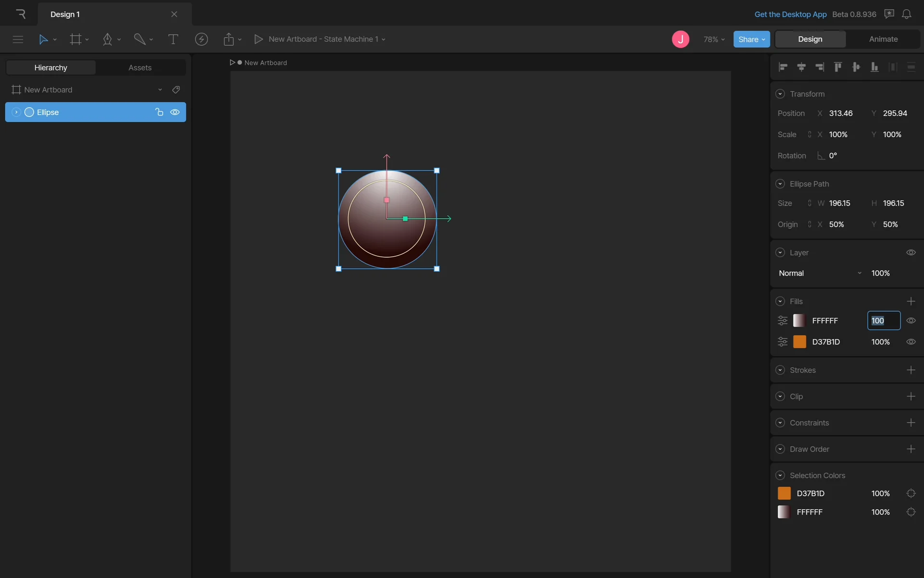Open the notifications bell icon
The image size is (924, 578).
(x=906, y=14)
